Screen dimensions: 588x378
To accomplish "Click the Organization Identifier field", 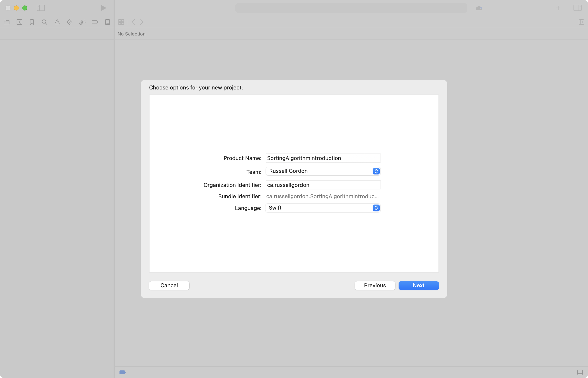I will pyautogui.click(x=323, y=185).
